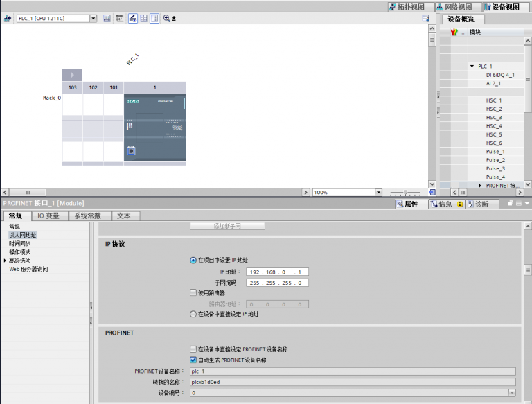Select the 文本 tab
This screenshot has height=404, width=532.
pyautogui.click(x=124, y=216)
